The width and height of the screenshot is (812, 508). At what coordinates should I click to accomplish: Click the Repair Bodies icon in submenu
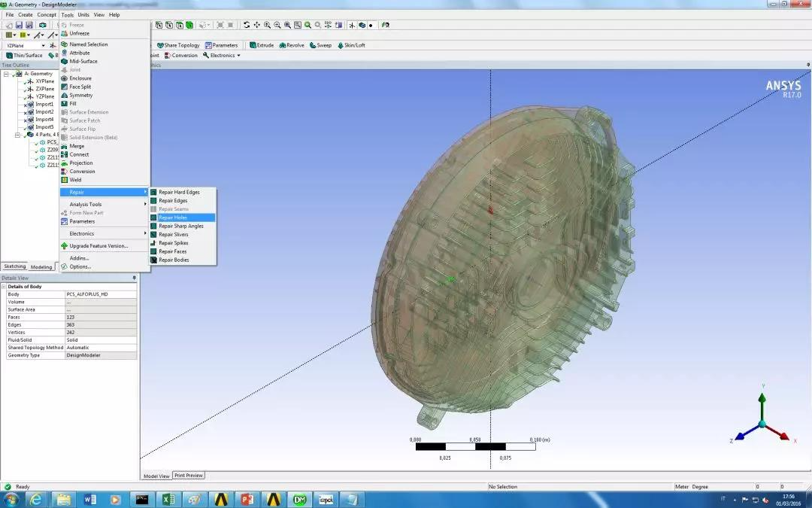coord(154,260)
